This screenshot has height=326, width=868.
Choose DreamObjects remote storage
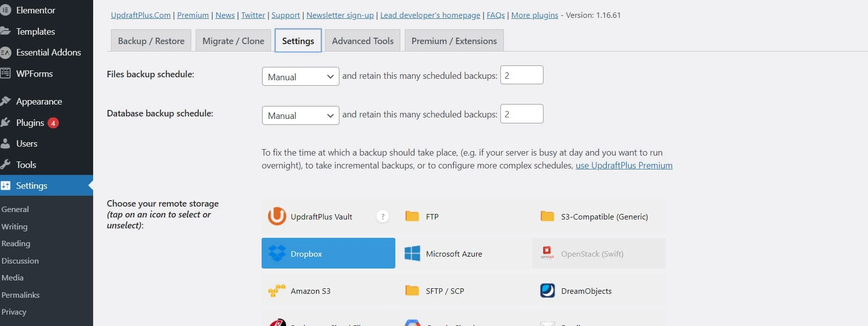tap(599, 291)
